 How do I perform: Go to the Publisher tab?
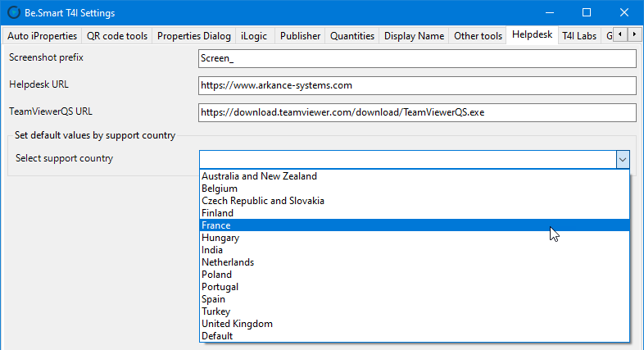pos(300,36)
